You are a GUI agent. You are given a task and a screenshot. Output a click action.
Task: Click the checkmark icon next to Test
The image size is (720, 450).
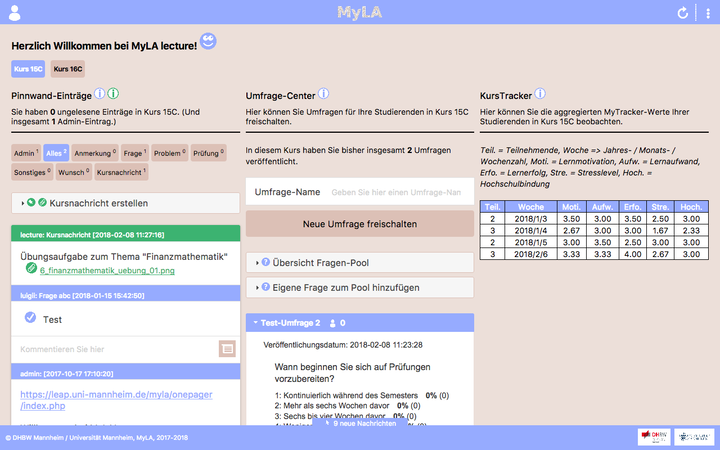(x=30, y=317)
